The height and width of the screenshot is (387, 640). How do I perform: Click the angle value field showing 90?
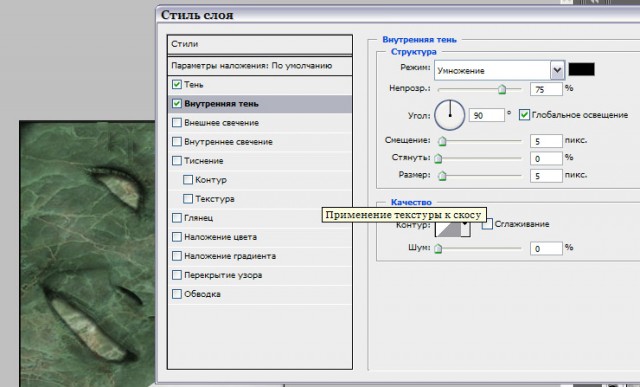click(487, 115)
